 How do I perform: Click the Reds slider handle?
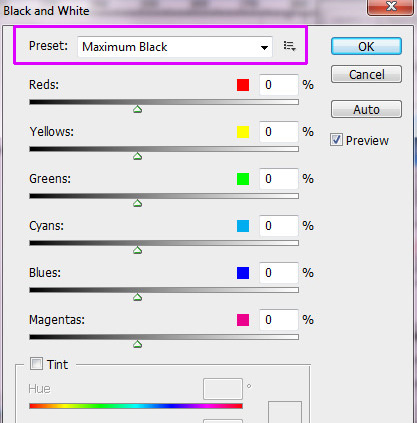[137, 109]
